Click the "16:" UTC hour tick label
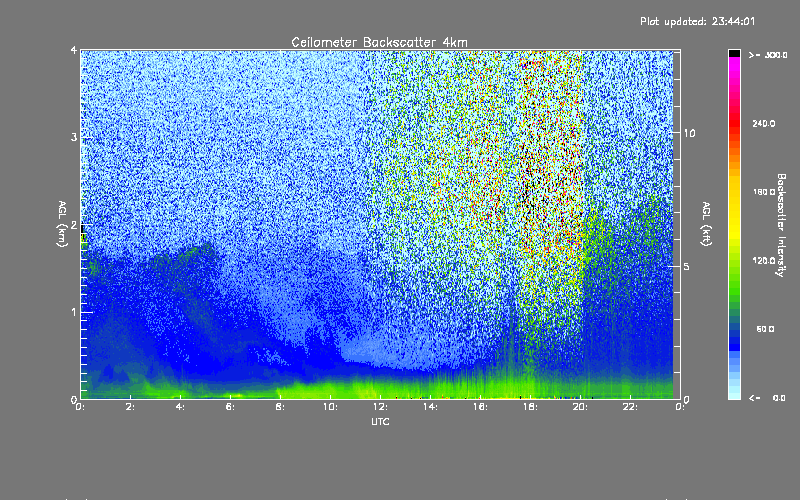 point(480,407)
